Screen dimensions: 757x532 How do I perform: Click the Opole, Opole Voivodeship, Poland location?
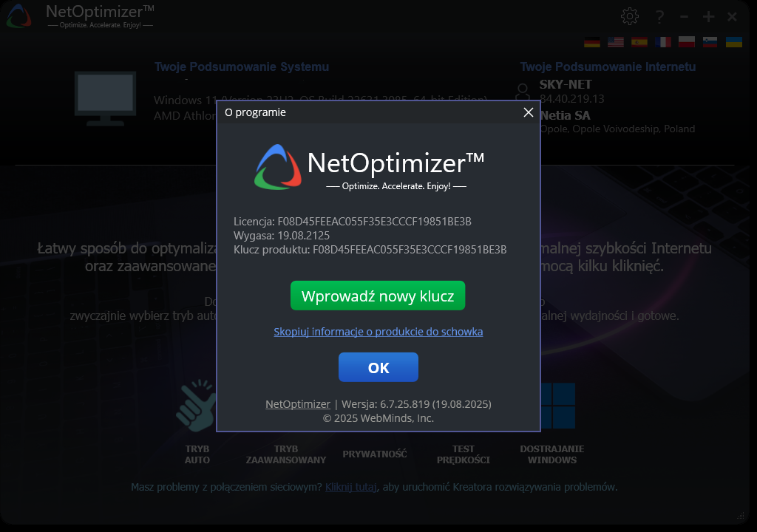pos(617,129)
